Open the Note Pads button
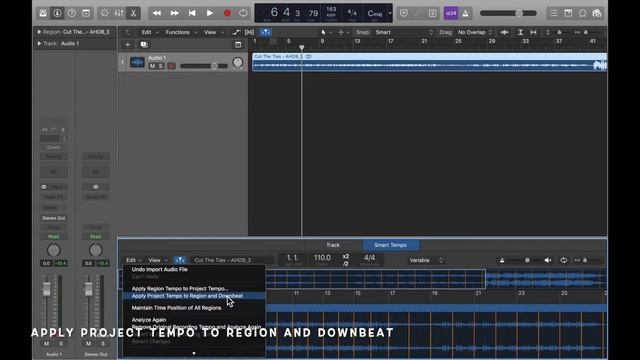 coord(568,13)
